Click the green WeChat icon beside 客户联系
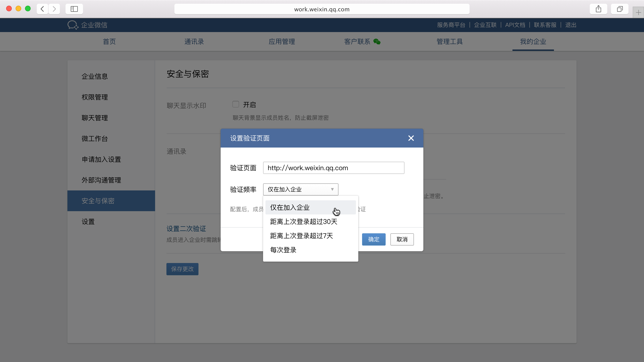The width and height of the screenshot is (644, 362). [x=377, y=42]
